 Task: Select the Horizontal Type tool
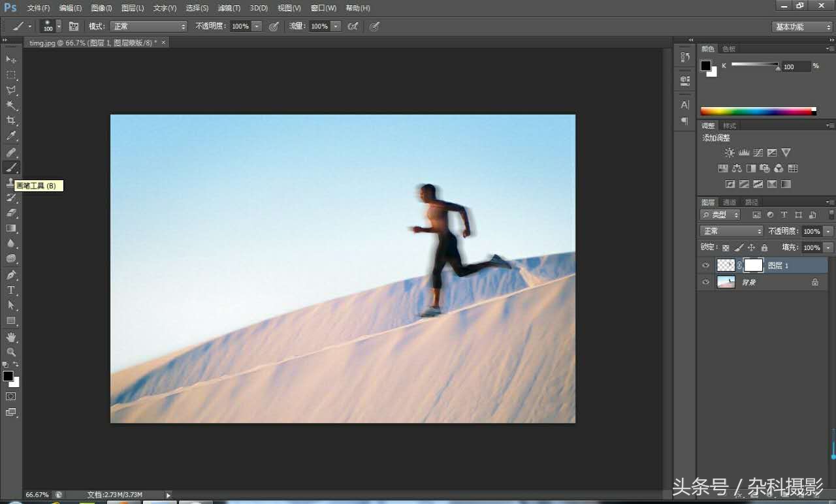pyautogui.click(x=11, y=290)
